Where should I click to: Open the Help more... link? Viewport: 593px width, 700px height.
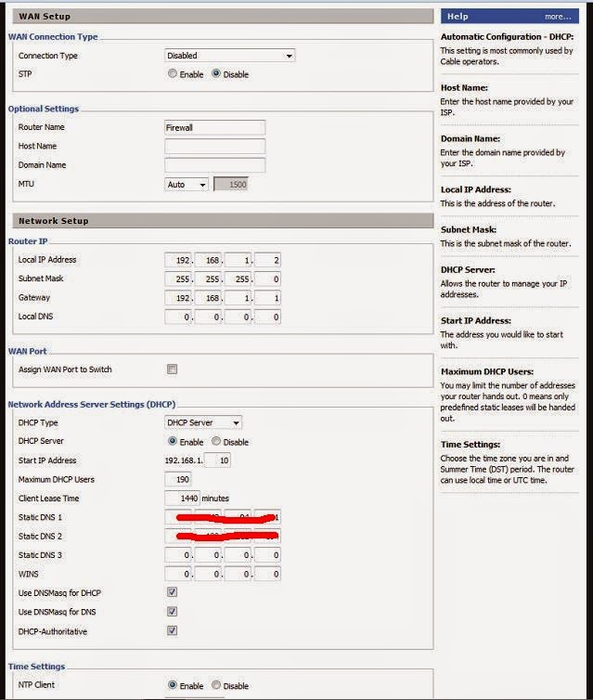pos(558,17)
